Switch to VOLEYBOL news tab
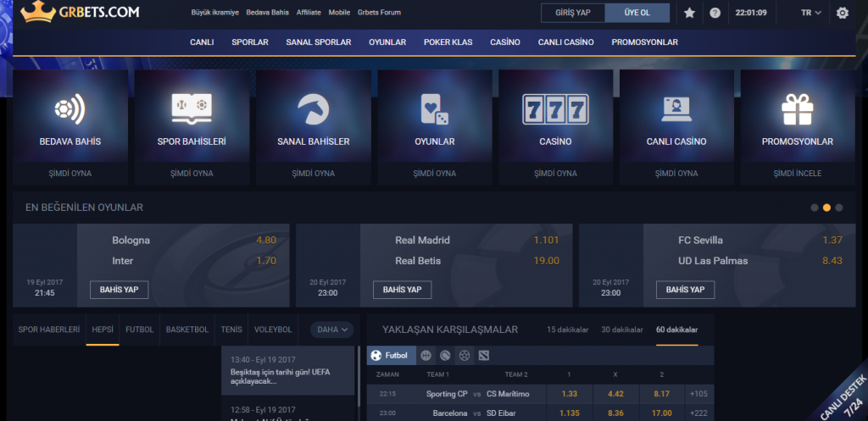This screenshot has height=421, width=868. coord(273,330)
